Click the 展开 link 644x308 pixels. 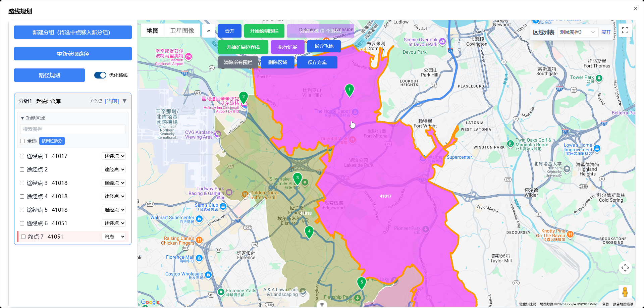pos(606,32)
